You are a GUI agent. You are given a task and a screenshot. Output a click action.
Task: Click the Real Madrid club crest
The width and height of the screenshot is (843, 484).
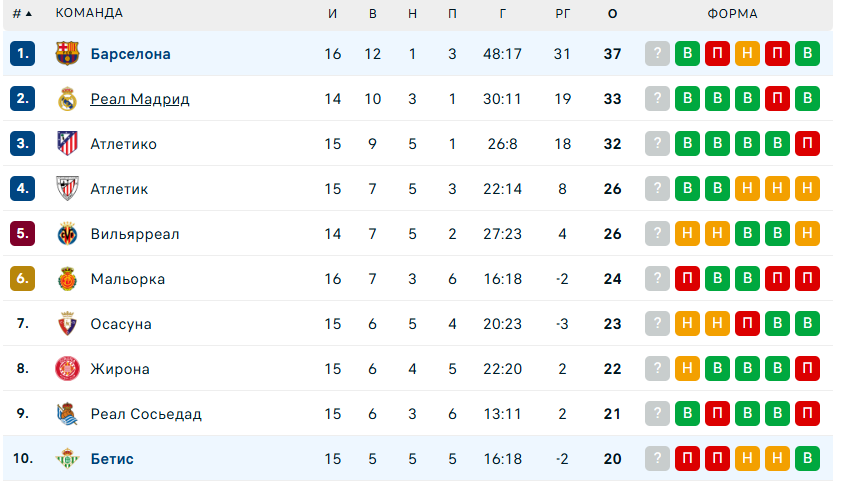[67, 99]
